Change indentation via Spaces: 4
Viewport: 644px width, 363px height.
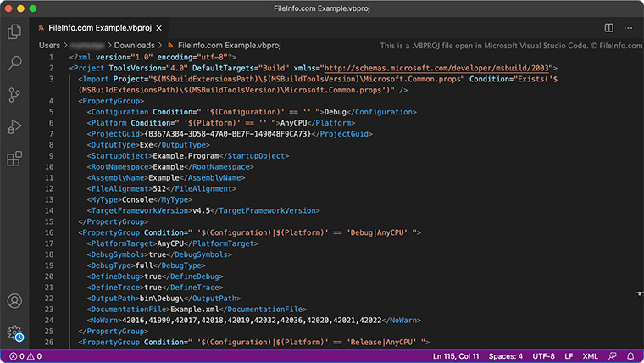coord(505,356)
